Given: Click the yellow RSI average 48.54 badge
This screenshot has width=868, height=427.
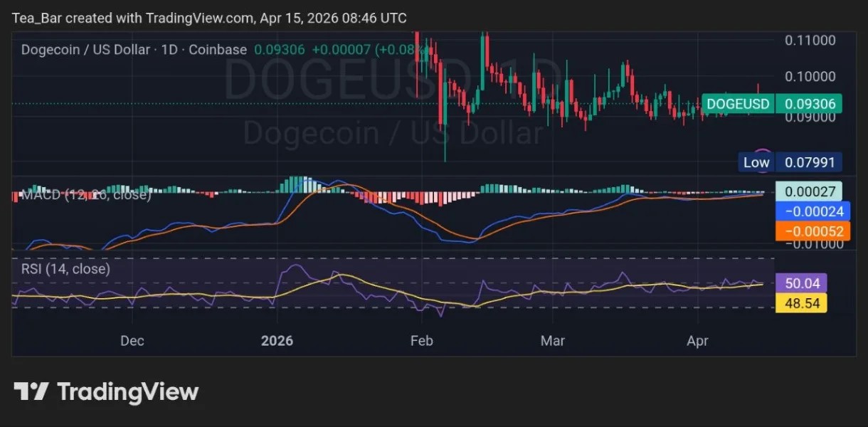Looking at the screenshot, I should pos(802,302).
